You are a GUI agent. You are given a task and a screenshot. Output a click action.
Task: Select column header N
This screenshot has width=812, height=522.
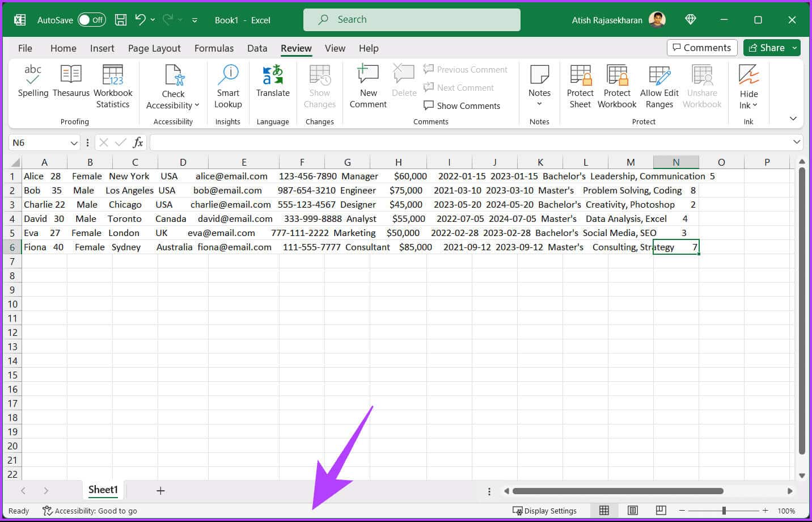pyautogui.click(x=676, y=162)
